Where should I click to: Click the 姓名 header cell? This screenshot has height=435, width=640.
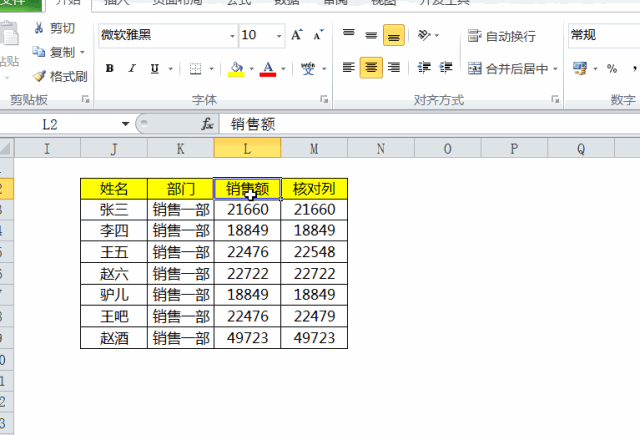tap(114, 189)
